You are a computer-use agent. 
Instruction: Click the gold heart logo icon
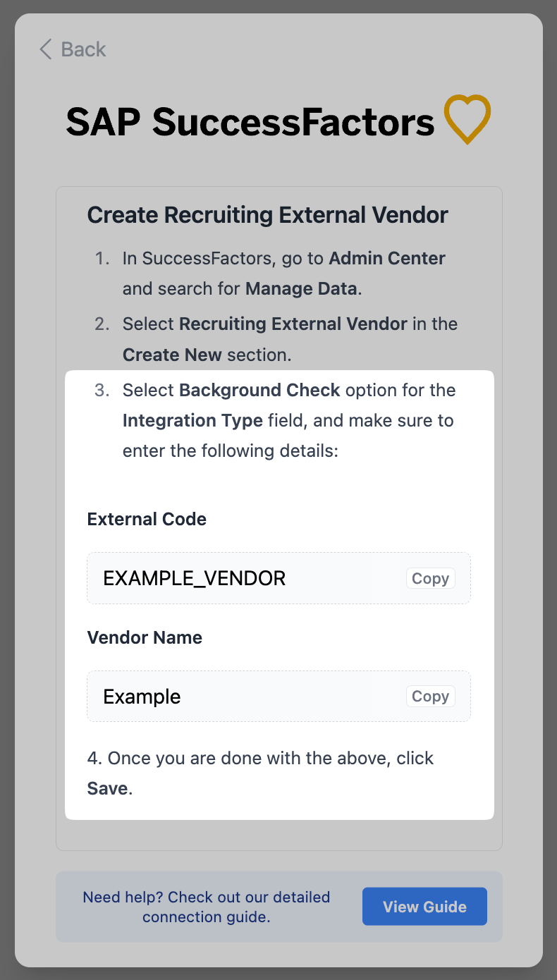[x=467, y=119]
